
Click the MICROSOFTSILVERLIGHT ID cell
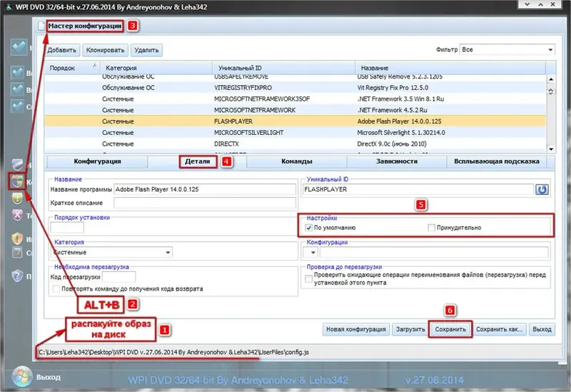pyautogui.click(x=248, y=133)
